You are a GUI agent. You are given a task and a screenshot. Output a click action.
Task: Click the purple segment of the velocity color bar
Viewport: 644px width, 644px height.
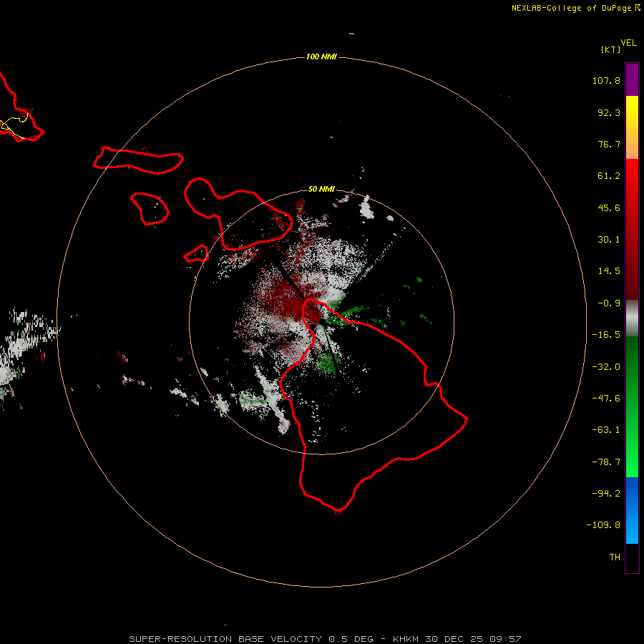coord(632,79)
